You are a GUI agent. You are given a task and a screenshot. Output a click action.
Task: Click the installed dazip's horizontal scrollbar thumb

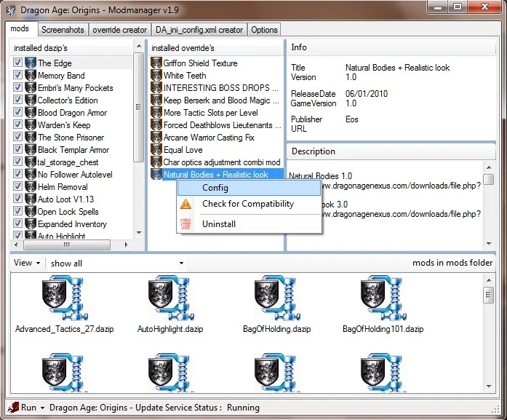pos(67,245)
